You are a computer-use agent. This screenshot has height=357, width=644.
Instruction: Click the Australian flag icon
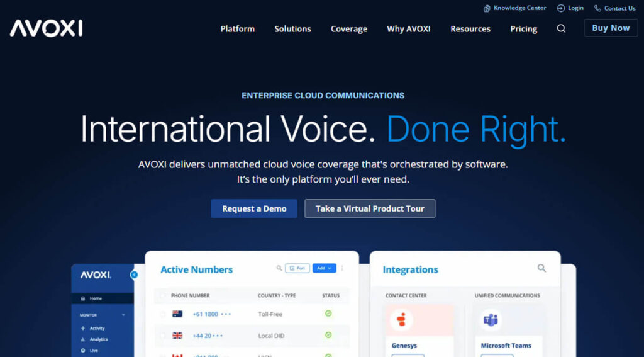(177, 314)
